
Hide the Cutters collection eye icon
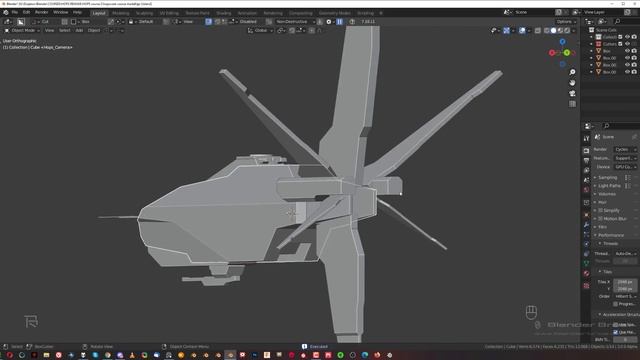tap(627, 44)
